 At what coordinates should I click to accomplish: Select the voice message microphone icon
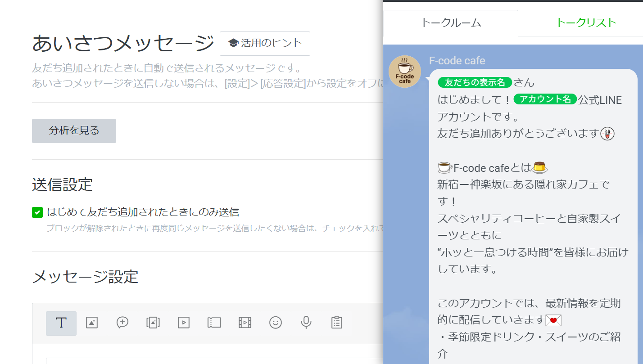point(306,323)
